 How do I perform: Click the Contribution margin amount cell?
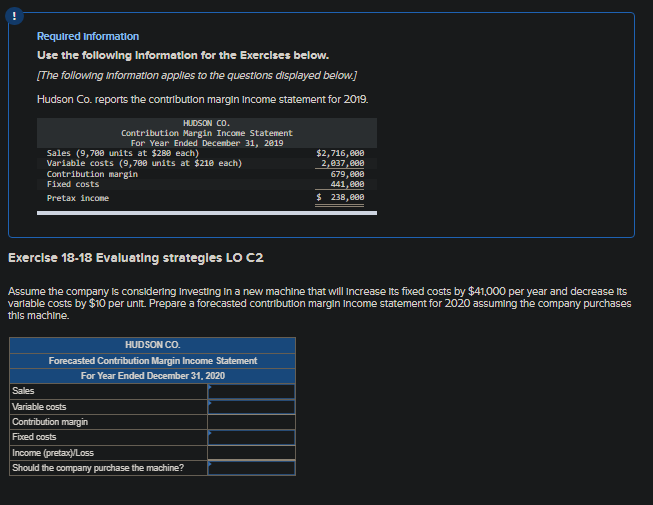[x=252, y=422]
